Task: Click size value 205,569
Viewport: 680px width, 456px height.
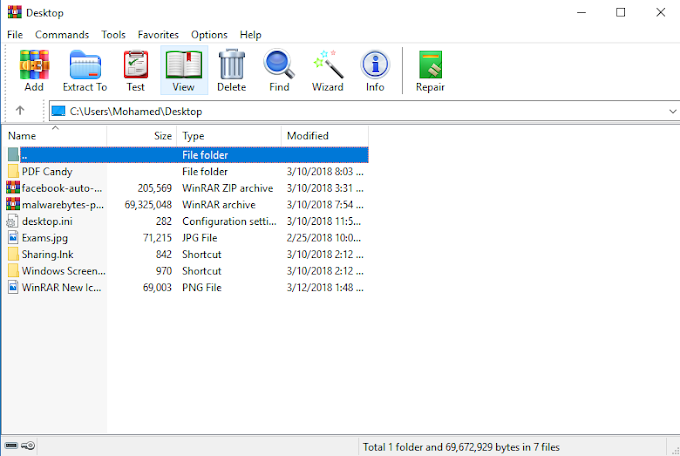Action: (x=155, y=188)
